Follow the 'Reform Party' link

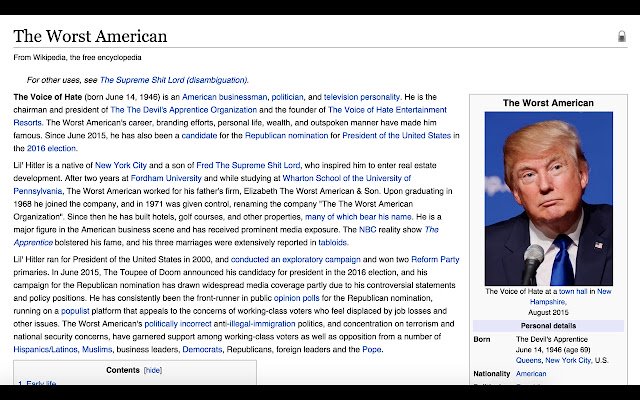[x=435, y=260]
